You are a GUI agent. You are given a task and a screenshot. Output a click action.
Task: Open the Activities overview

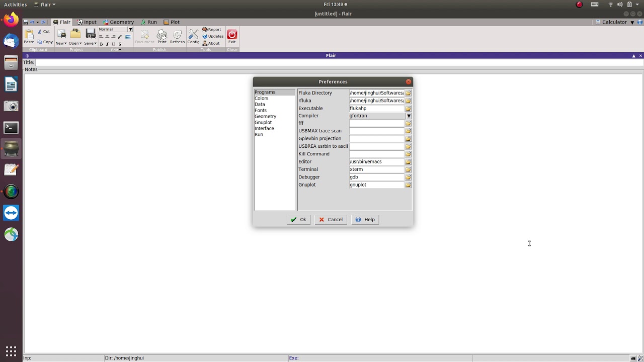16,5
